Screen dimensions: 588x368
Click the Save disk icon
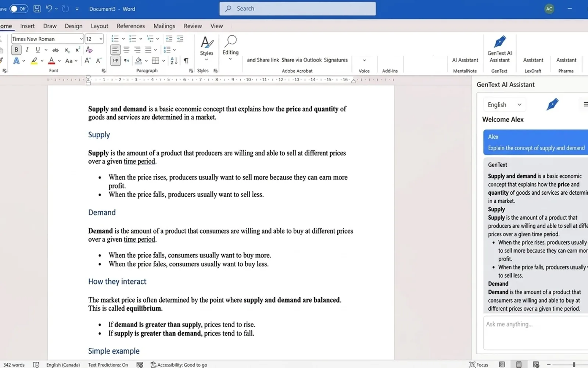tap(37, 9)
